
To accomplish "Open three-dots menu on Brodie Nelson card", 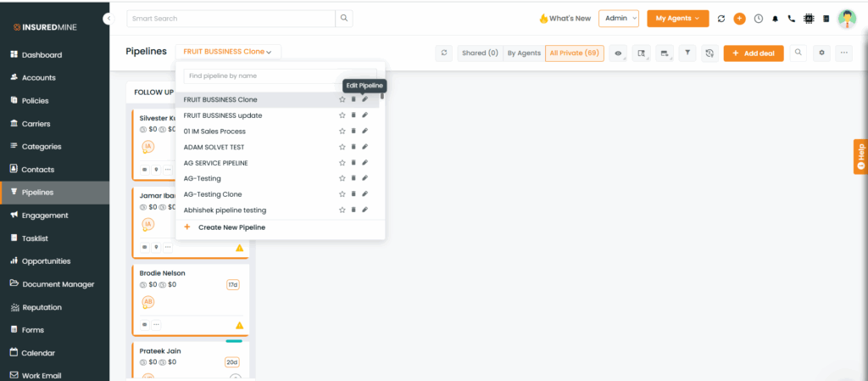I will pos(157,325).
